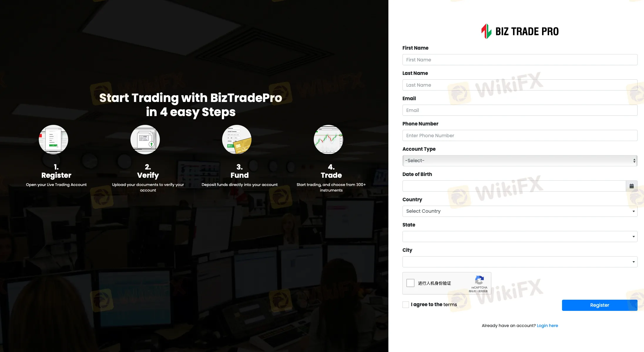This screenshot has height=352, width=644.
Task: Click the Fund step 3 icon
Action: 239,139
